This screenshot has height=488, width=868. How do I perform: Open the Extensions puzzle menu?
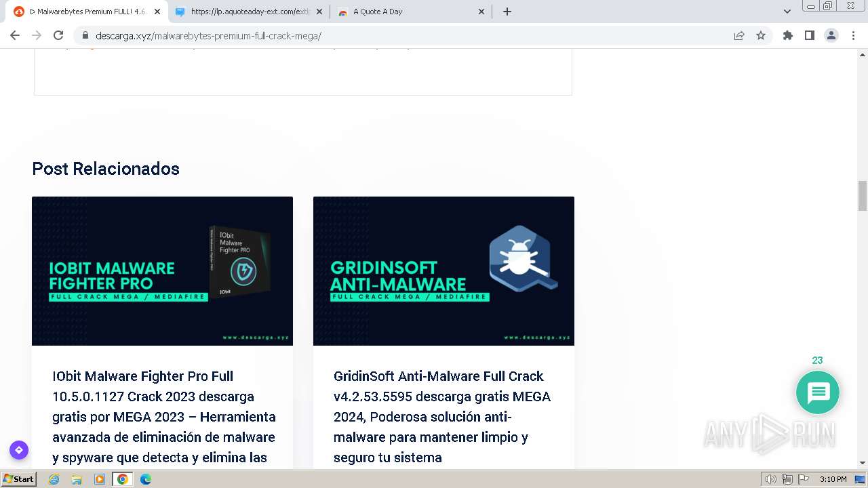[787, 35]
